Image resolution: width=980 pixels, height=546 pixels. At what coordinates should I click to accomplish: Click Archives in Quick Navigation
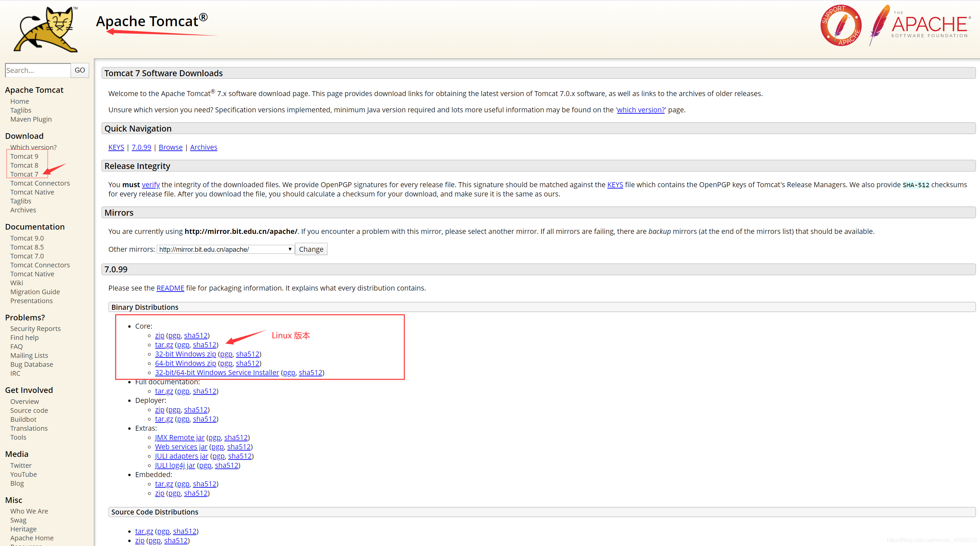pos(203,147)
